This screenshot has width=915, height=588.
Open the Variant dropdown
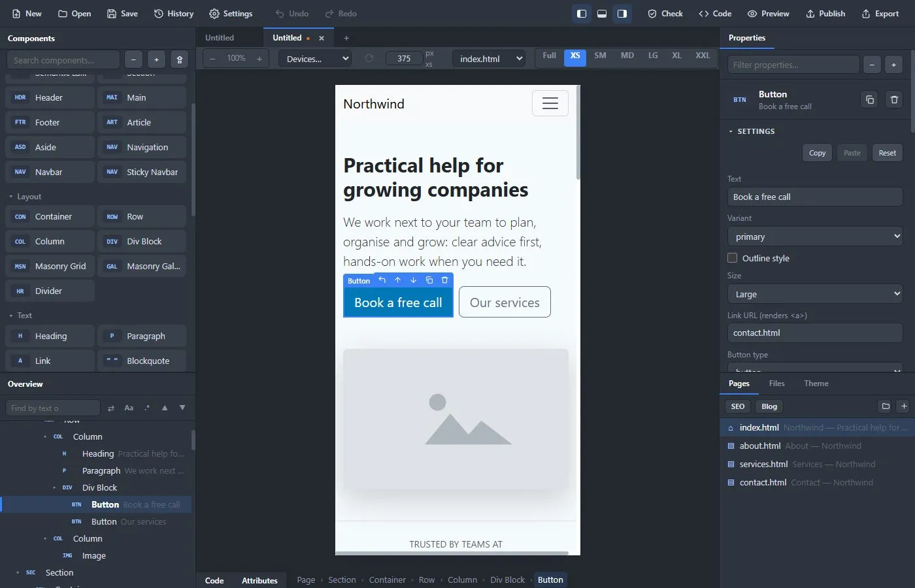[x=815, y=237]
